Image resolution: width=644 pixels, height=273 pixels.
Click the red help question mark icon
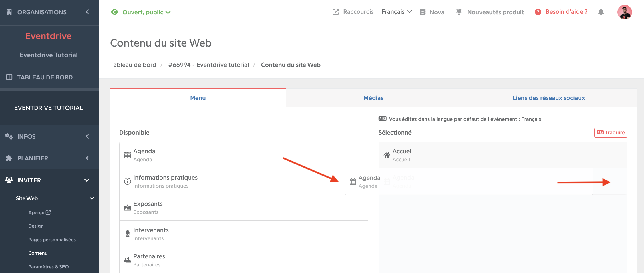538,12
